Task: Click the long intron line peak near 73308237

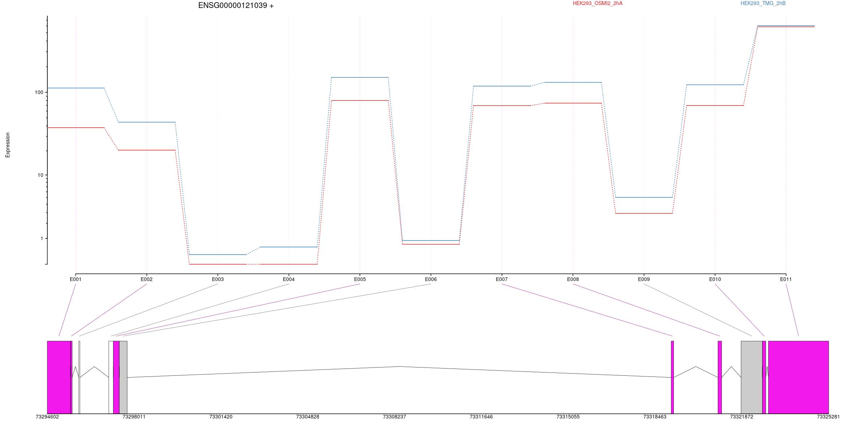Action: click(x=399, y=367)
